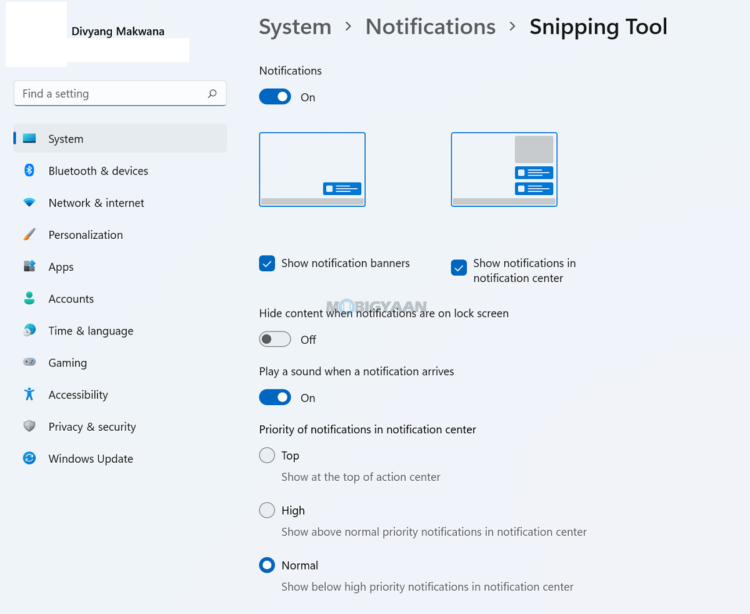Select Top priority radio button

point(267,455)
